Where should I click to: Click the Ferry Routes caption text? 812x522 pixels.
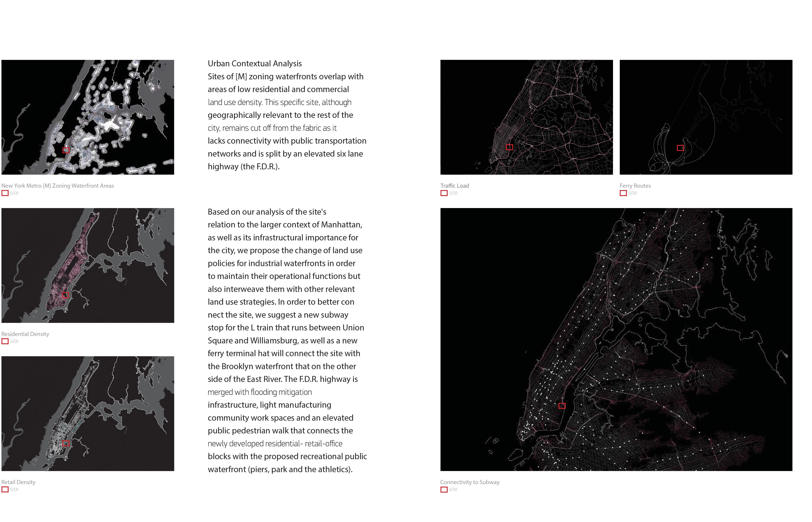pos(635,186)
